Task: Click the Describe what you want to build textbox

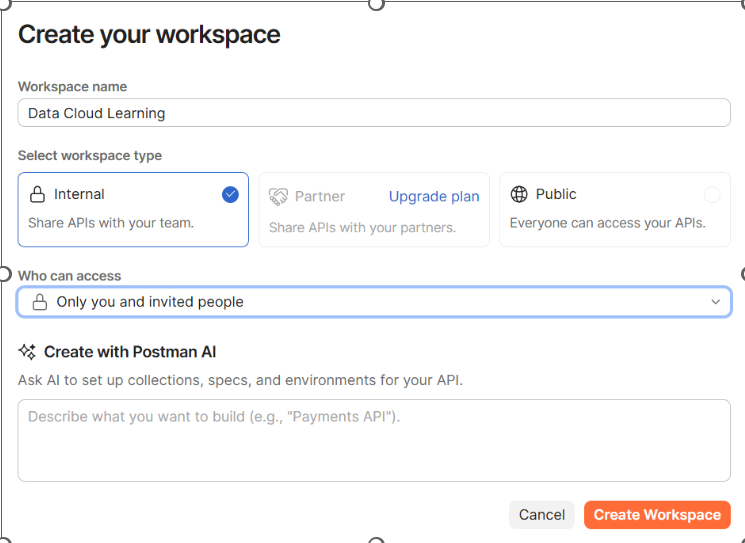Action: point(374,440)
